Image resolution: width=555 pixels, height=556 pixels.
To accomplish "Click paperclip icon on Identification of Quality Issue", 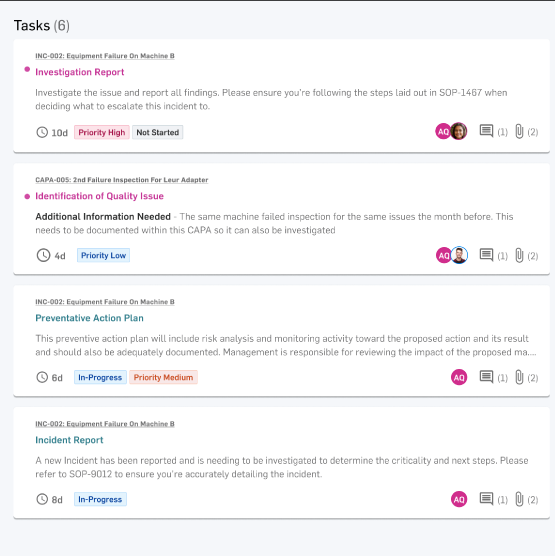I will coord(519,255).
